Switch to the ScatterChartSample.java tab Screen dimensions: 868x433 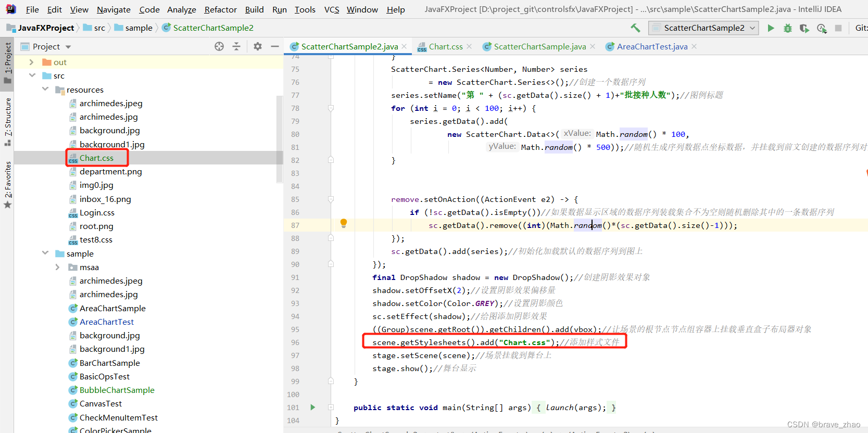coord(539,46)
